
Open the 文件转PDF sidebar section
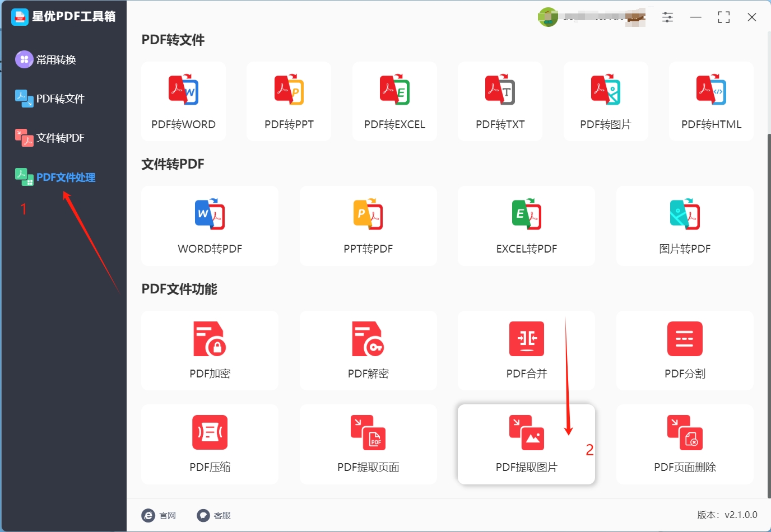pyautogui.click(x=50, y=138)
